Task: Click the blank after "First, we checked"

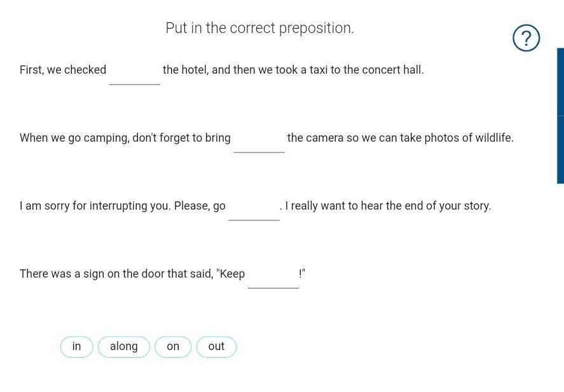Action: [x=135, y=74]
